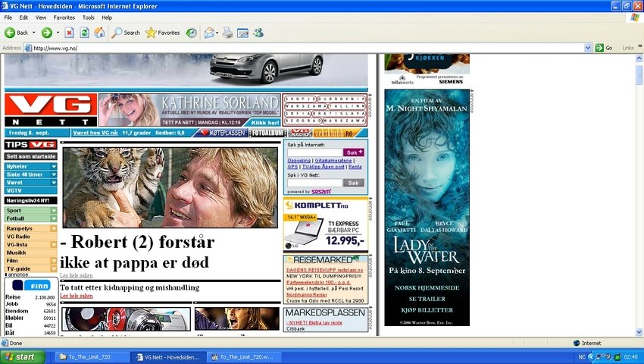
Task: Open Favorites menu
Action: pyautogui.click(x=64, y=17)
